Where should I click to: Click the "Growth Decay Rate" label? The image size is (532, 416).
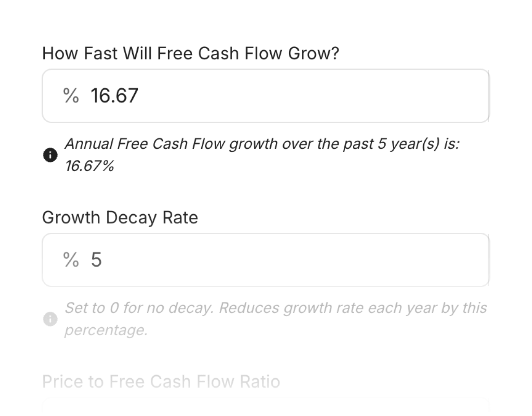tap(120, 217)
